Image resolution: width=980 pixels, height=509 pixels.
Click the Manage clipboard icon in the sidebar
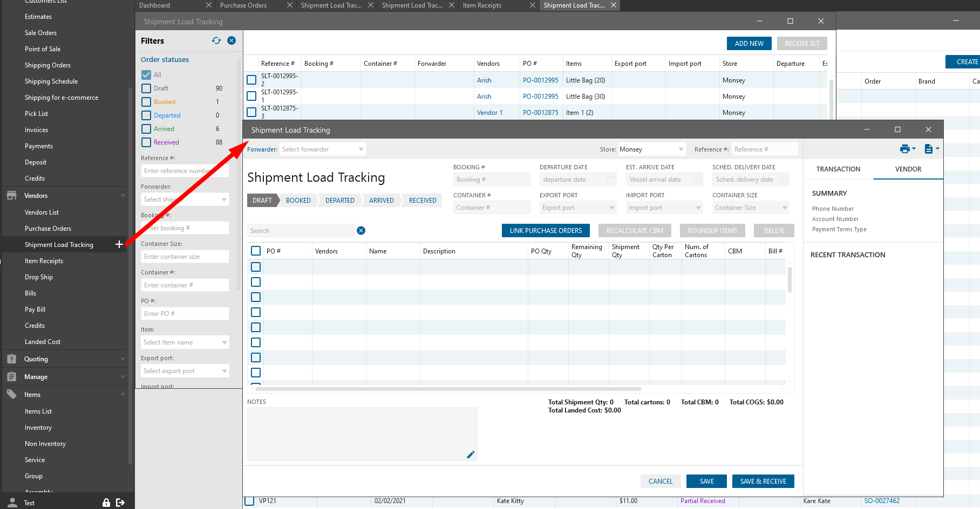coord(11,376)
